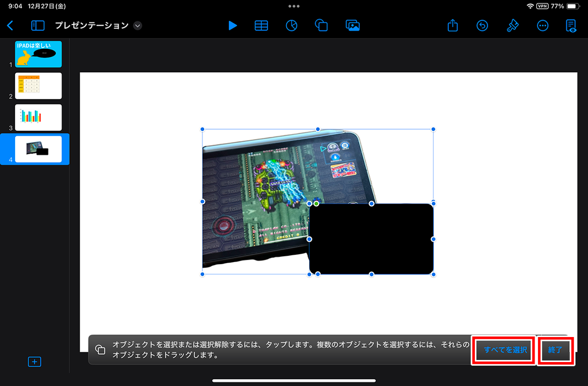Select slide 1 thumbnail IPADは楽しい

38,54
